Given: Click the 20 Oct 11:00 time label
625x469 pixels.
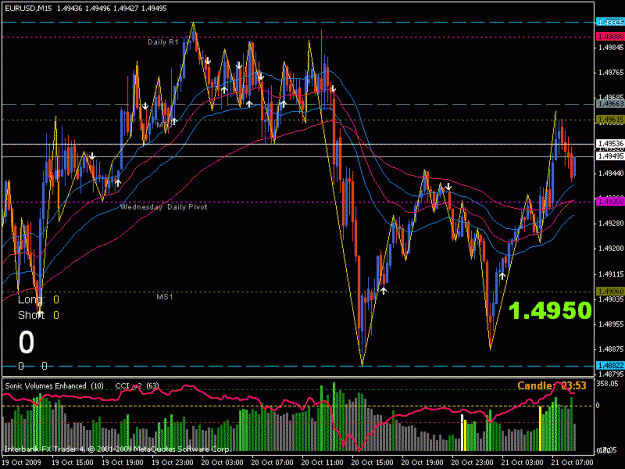Looking at the screenshot, I should coord(322,463).
